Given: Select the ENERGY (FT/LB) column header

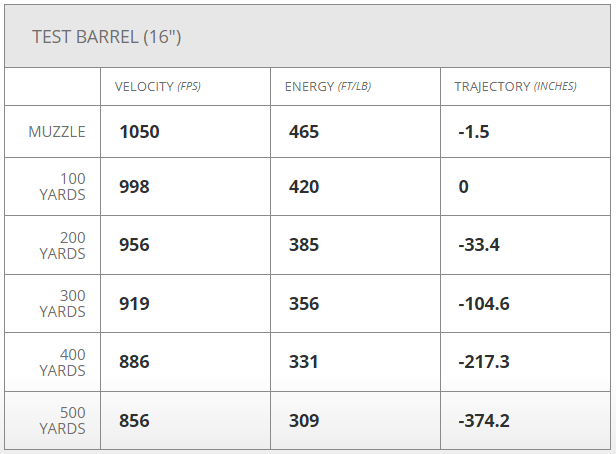Looking at the screenshot, I should point(328,86).
